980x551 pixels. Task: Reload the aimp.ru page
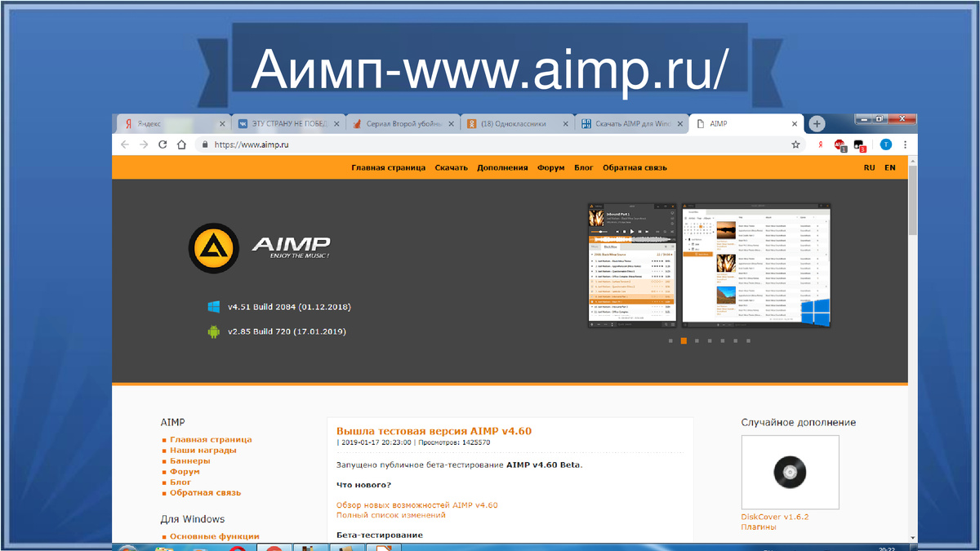[163, 144]
